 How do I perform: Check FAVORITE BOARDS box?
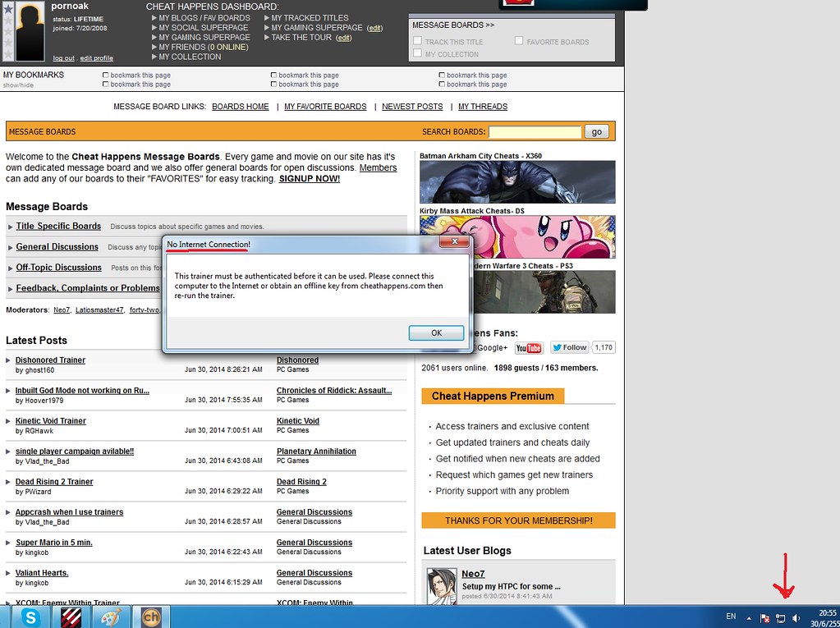[519, 41]
